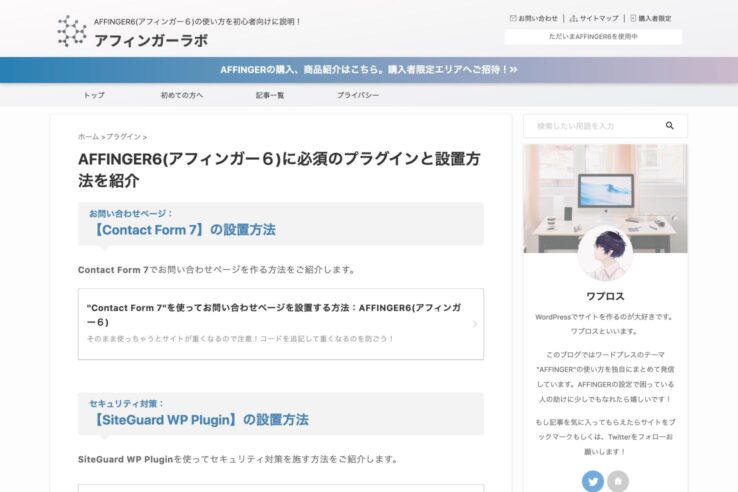Open the 初めての方へ menu item

pos(182,95)
